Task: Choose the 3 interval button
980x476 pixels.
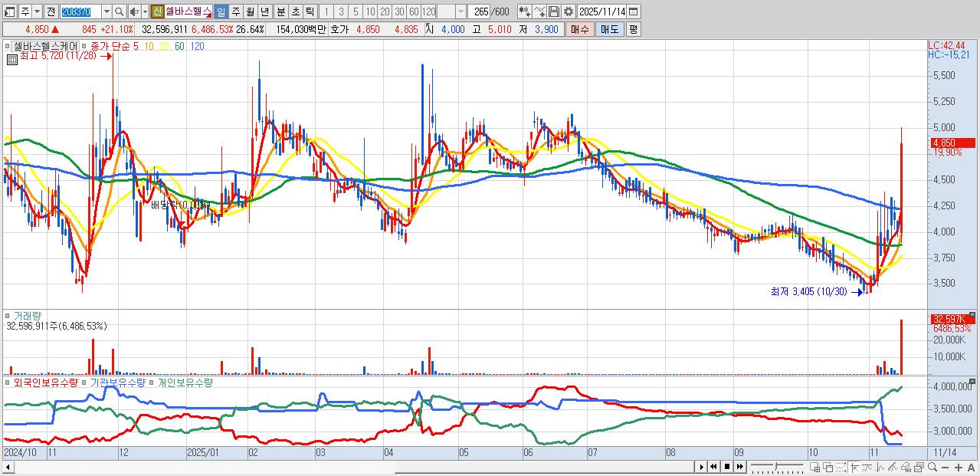Action: point(341,11)
